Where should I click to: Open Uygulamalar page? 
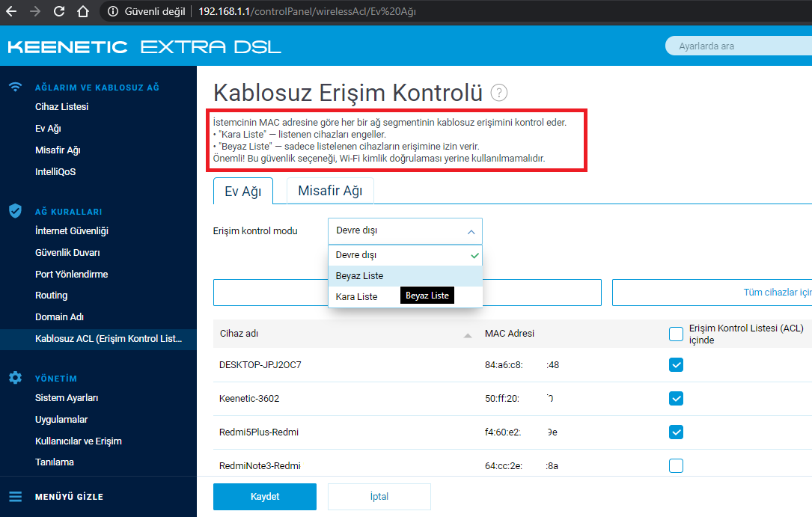[x=61, y=420]
